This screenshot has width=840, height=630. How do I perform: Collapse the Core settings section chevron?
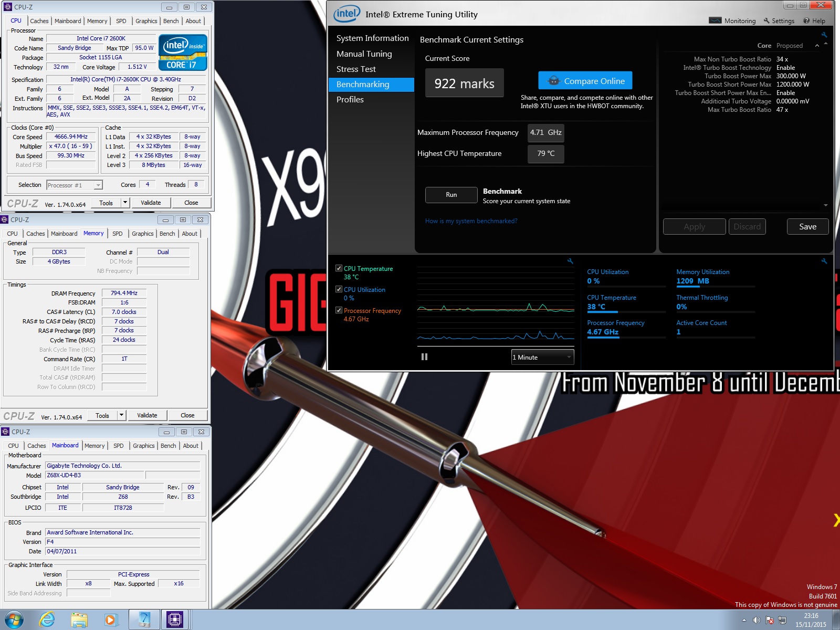point(817,46)
